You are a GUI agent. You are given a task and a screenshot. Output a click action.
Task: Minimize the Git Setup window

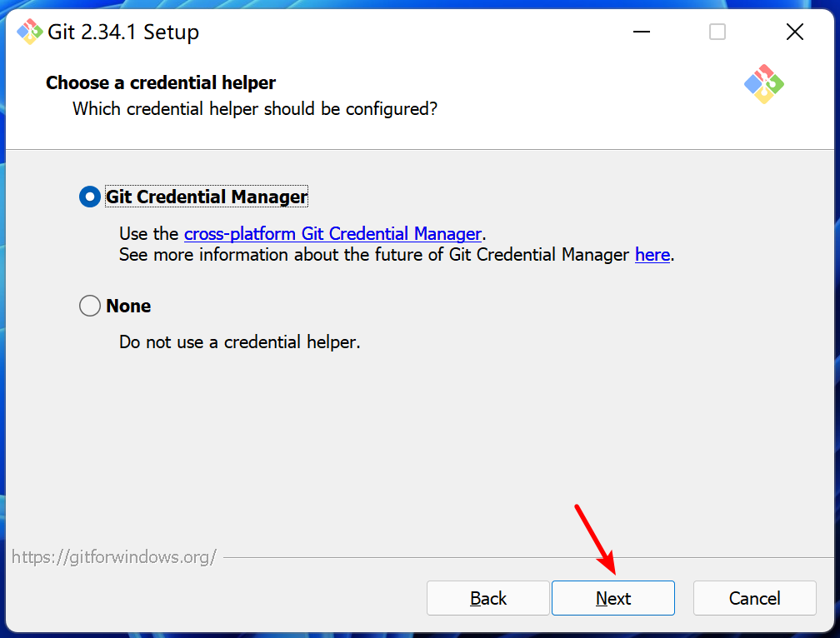pos(642,32)
